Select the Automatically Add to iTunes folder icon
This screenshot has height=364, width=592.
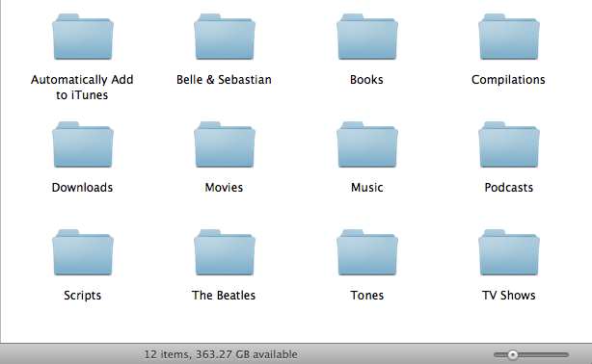83,37
